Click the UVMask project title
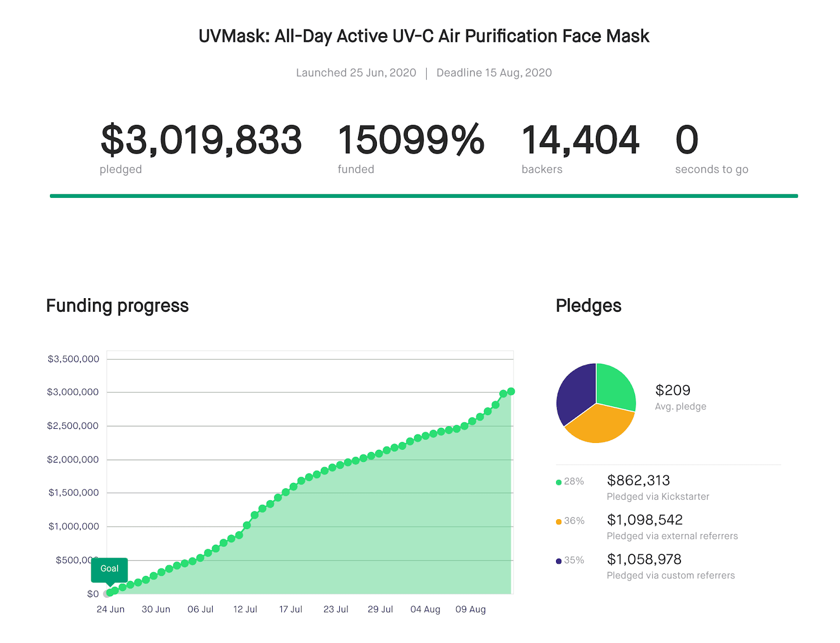 click(424, 36)
